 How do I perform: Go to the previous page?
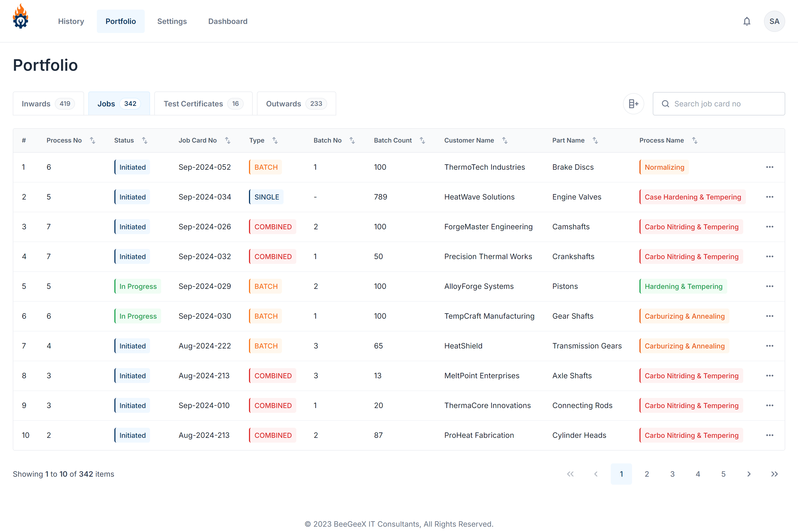pyautogui.click(x=596, y=474)
